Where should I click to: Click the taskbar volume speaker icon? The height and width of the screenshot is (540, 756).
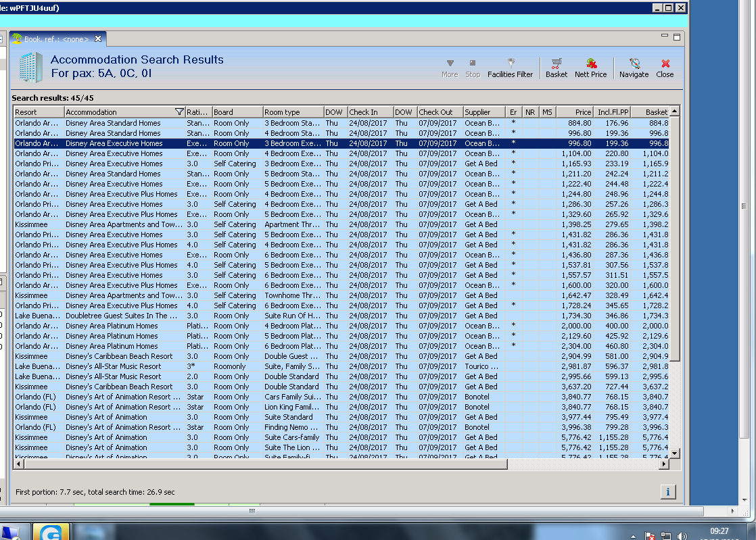tap(682, 536)
